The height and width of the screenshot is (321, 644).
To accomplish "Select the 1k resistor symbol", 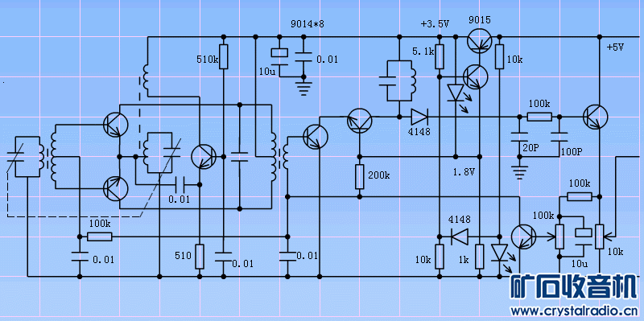I will 479,257.
